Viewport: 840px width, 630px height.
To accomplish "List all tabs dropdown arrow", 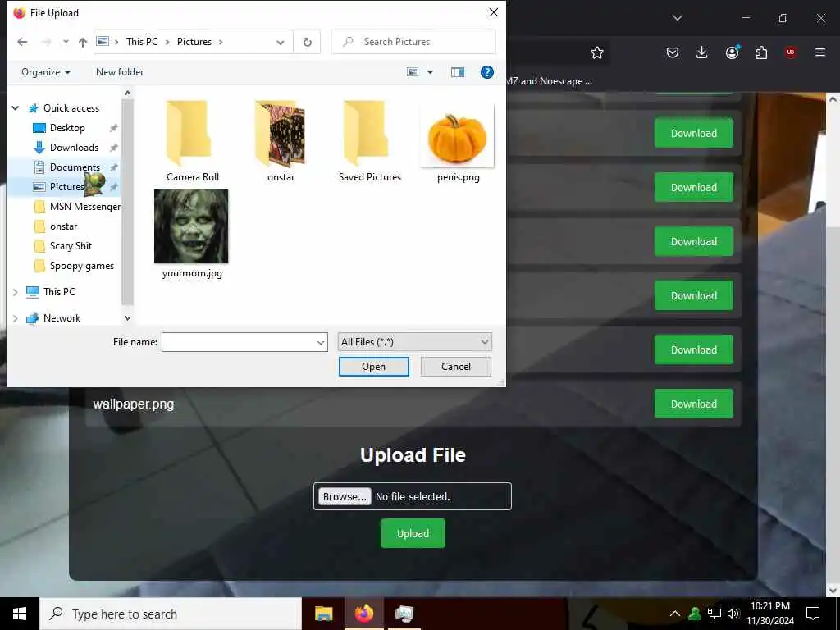I will [x=677, y=18].
